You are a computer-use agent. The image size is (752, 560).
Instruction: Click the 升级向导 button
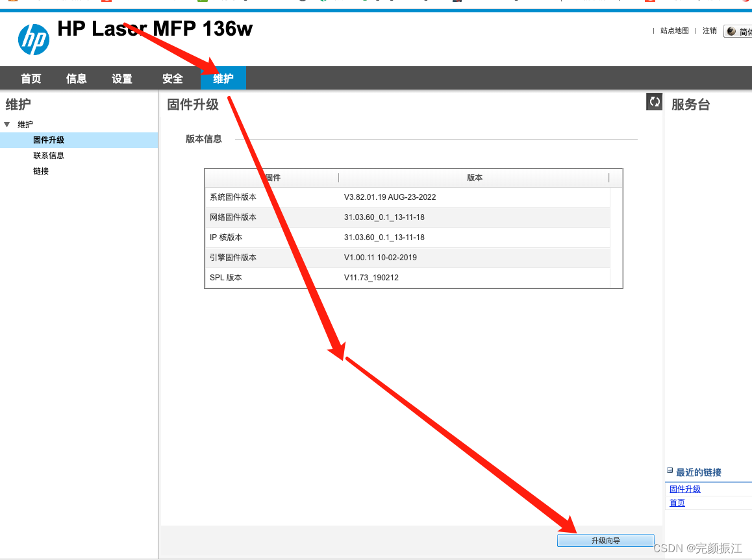tap(606, 541)
